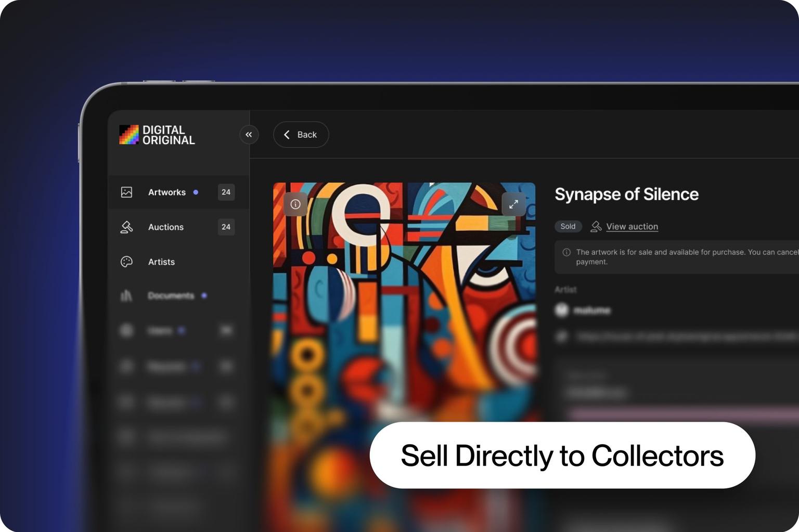Open the Documents menu label
Screen dimensions: 799x532
tap(171, 296)
